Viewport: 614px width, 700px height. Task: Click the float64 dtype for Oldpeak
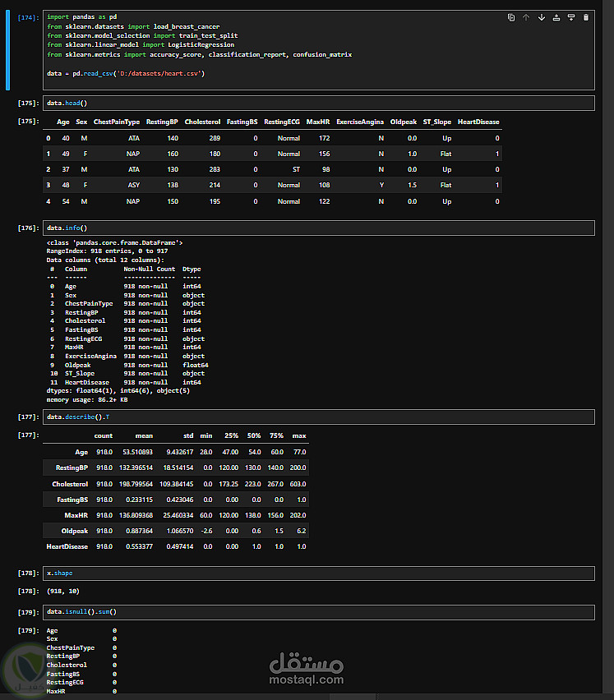[195, 365]
